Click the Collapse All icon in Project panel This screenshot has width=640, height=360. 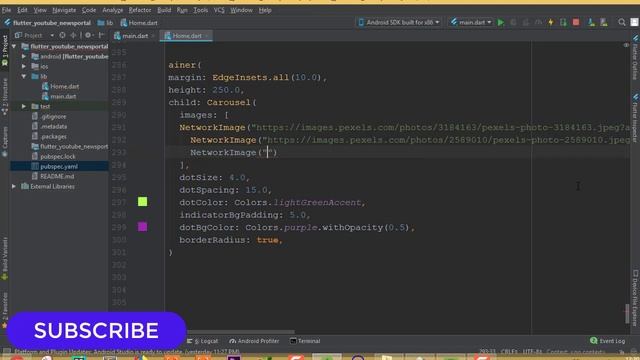tap(73, 36)
